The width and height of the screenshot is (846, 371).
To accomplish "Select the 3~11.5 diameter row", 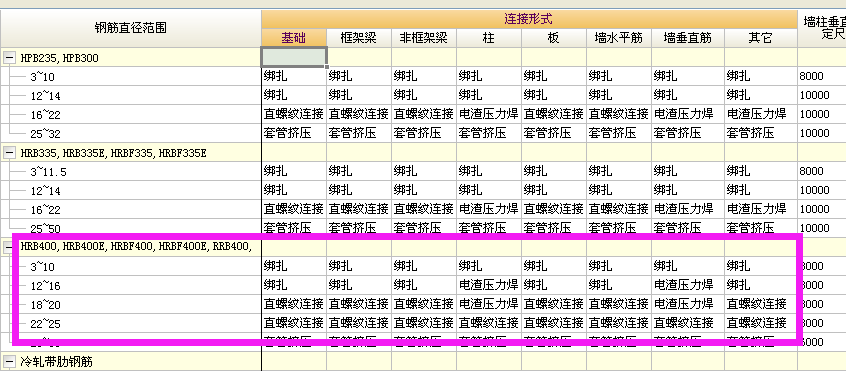I will (x=131, y=171).
